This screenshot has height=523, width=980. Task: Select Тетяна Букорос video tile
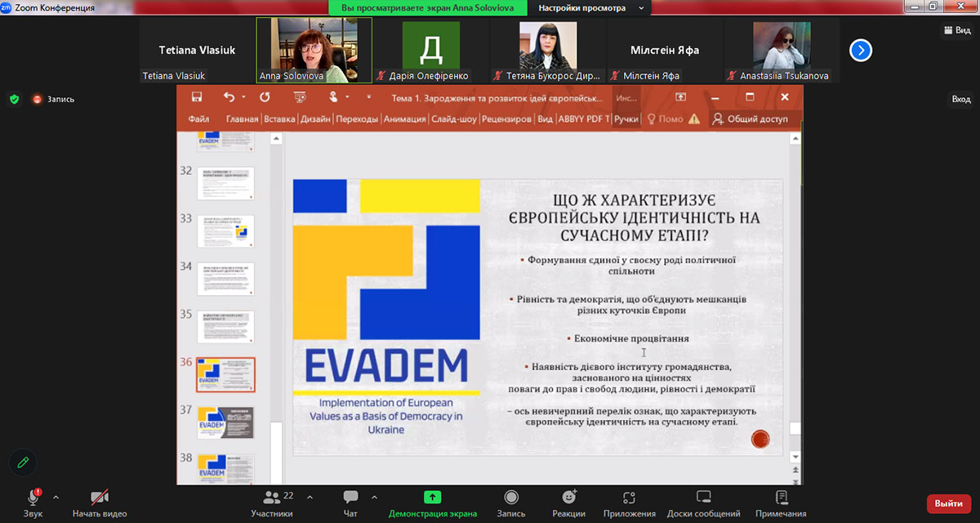click(x=548, y=50)
